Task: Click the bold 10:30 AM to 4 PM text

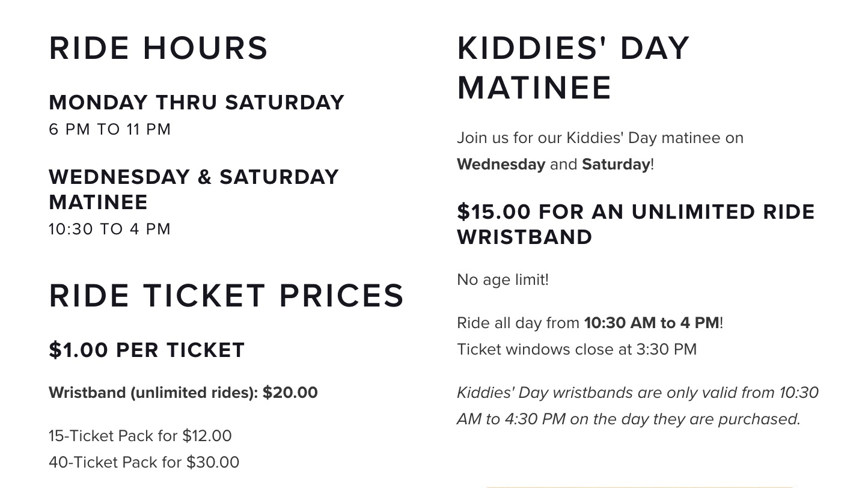Action: tap(652, 323)
